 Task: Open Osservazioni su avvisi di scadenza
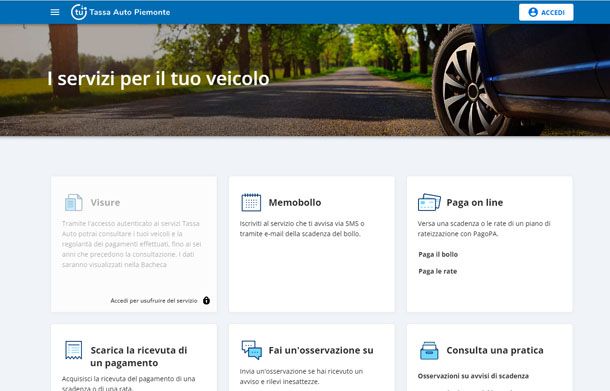pyautogui.click(x=473, y=376)
